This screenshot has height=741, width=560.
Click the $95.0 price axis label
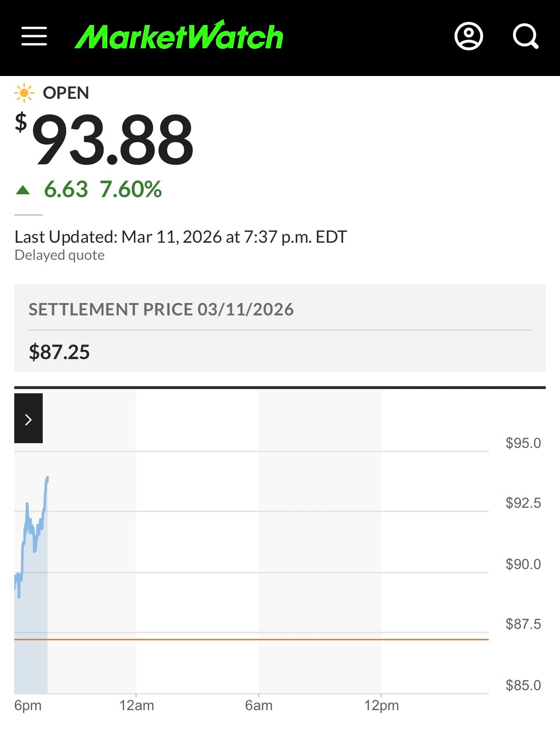pyautogui.click(x=523, y=443)
